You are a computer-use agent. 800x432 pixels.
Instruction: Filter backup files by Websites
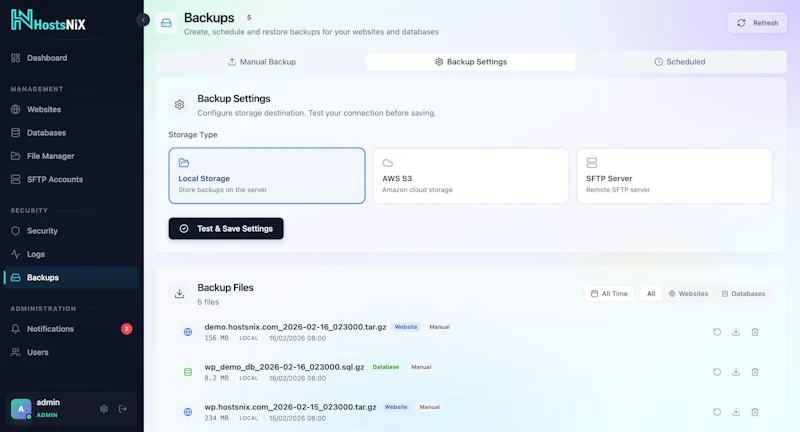tap(688, 294)
